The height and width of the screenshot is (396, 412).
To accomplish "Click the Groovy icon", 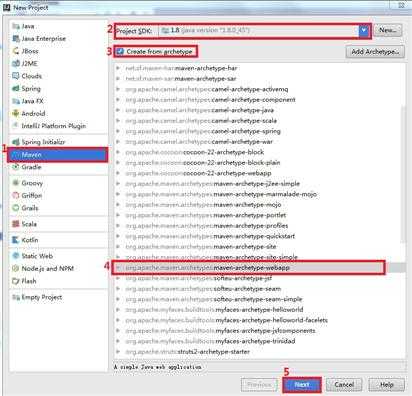I will pyautogui.click(x=16, y=183).
